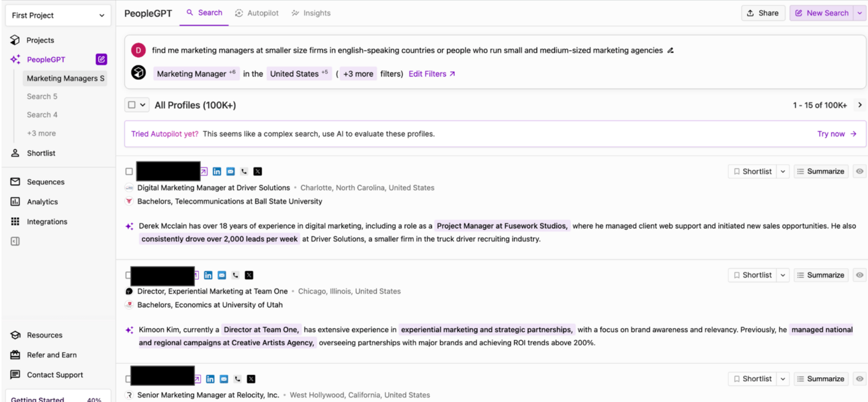Screen dimensions: 868x402
Task: Expand the +3 more filters chip
Action: coord(358,74)
